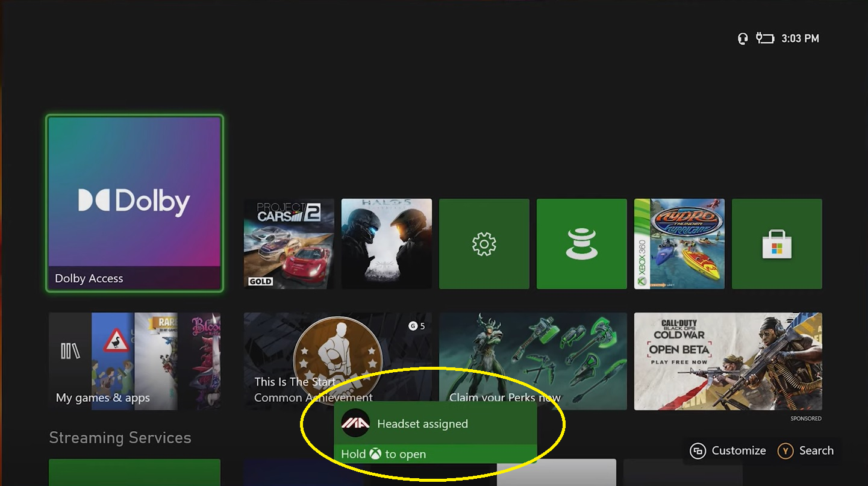
Task: Select the Streaming Services section heading
Action: point(120,438)
